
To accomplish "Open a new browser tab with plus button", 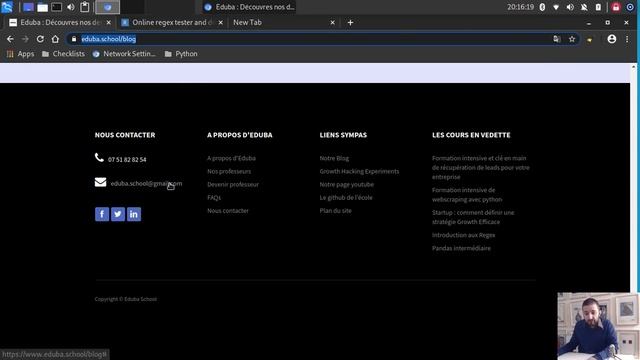I will point(350,22).
